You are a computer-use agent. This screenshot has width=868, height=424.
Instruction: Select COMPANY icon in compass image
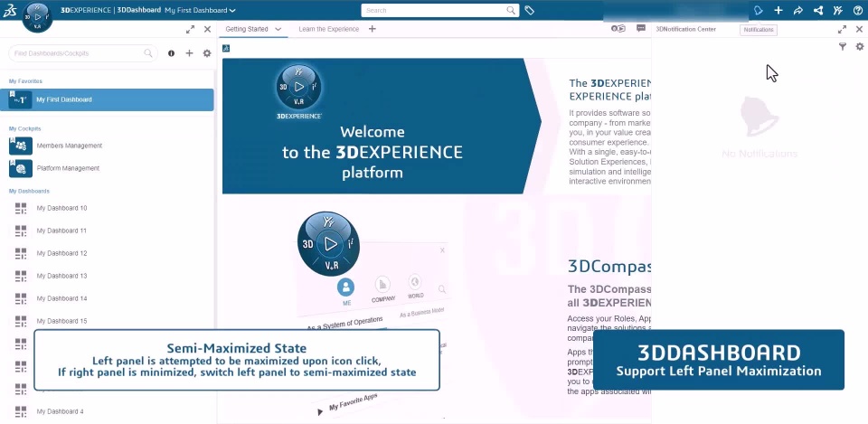tap(382, 285)
